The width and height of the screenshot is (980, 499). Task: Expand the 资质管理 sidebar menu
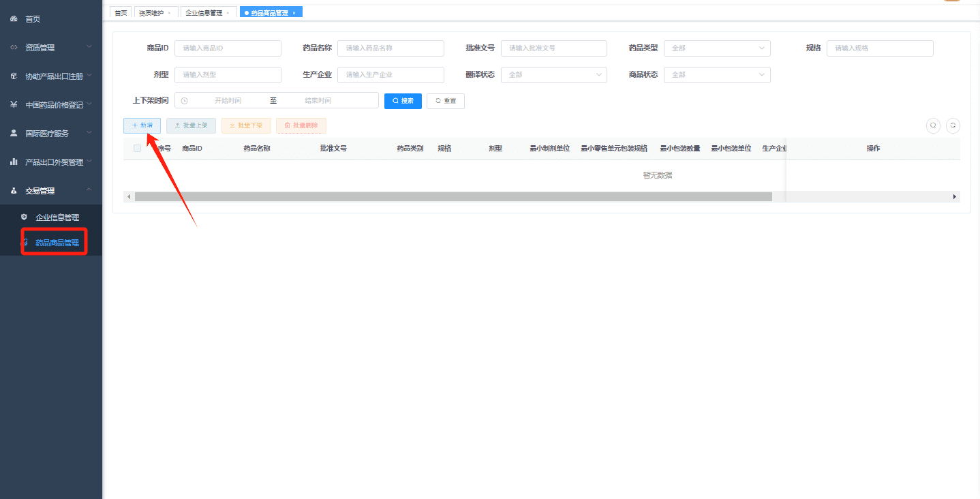(x=89, y=47)
